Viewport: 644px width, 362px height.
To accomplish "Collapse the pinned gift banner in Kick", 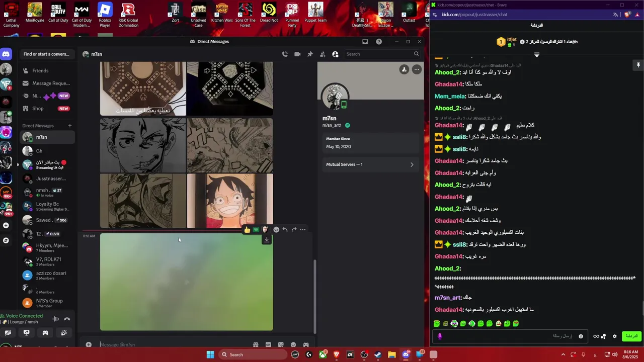I will (x=537, y=55).
